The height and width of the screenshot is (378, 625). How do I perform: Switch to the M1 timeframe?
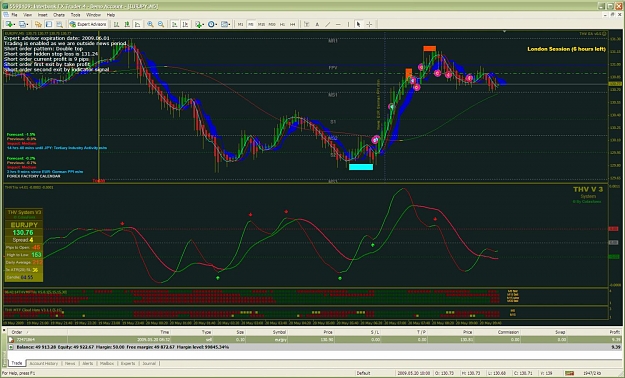pos(240,24)
